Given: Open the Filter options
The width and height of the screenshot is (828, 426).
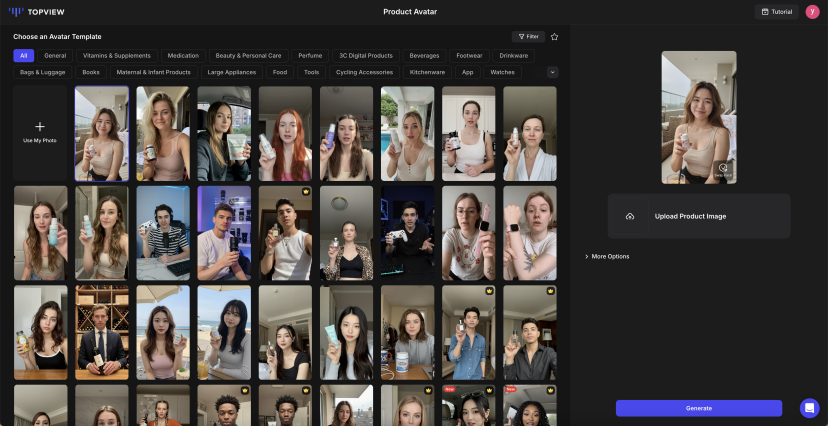Looking at the screenshot, I should click(528, 36).
